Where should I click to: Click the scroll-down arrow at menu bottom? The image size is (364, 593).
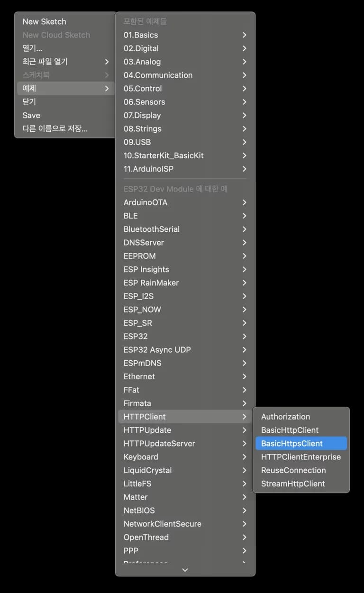[185, 570]
